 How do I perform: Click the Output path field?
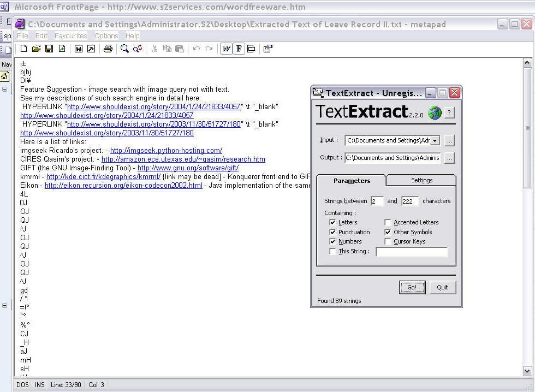click(393, 158)
